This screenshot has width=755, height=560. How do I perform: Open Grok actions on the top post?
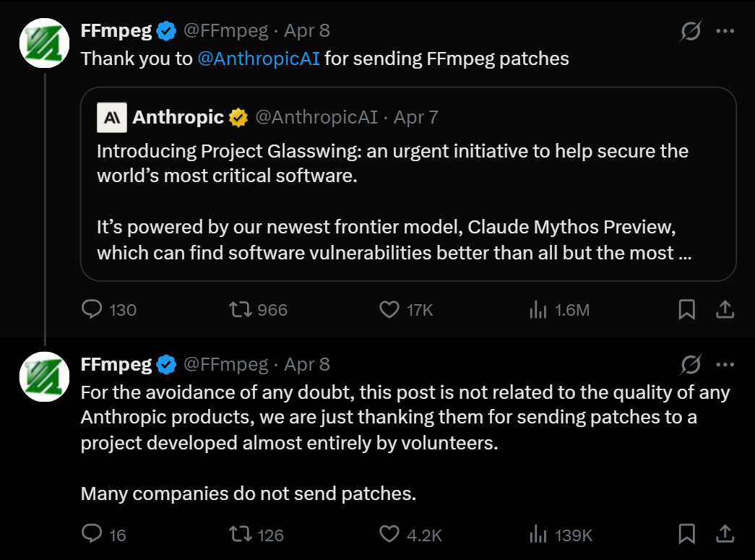tap(691, 30)
